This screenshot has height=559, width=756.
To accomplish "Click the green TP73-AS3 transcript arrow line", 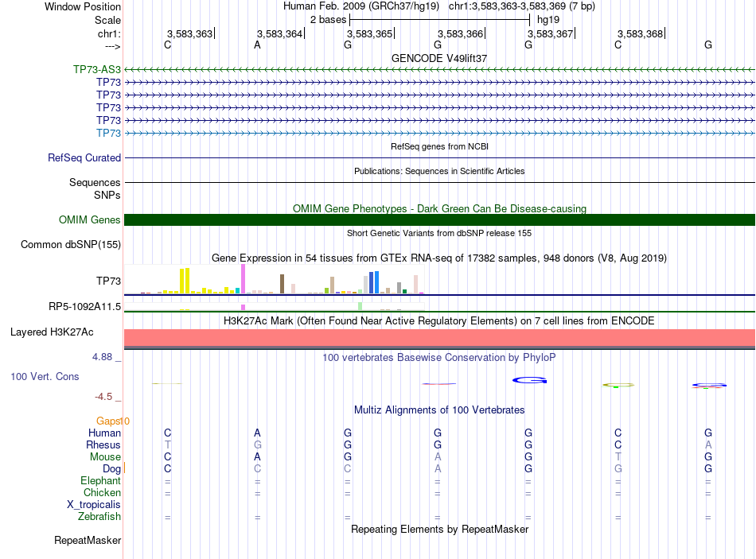I will point(439,70).
